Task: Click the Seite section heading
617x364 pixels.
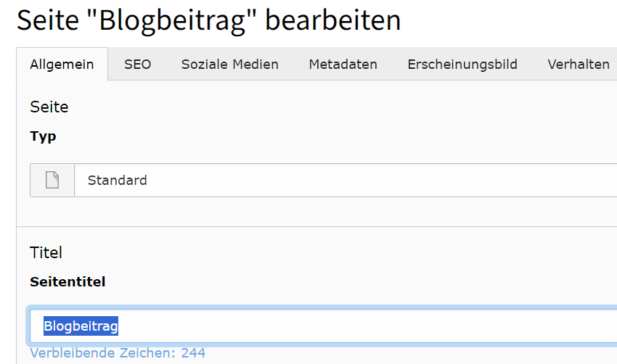Action: click(x=49, y=107)
